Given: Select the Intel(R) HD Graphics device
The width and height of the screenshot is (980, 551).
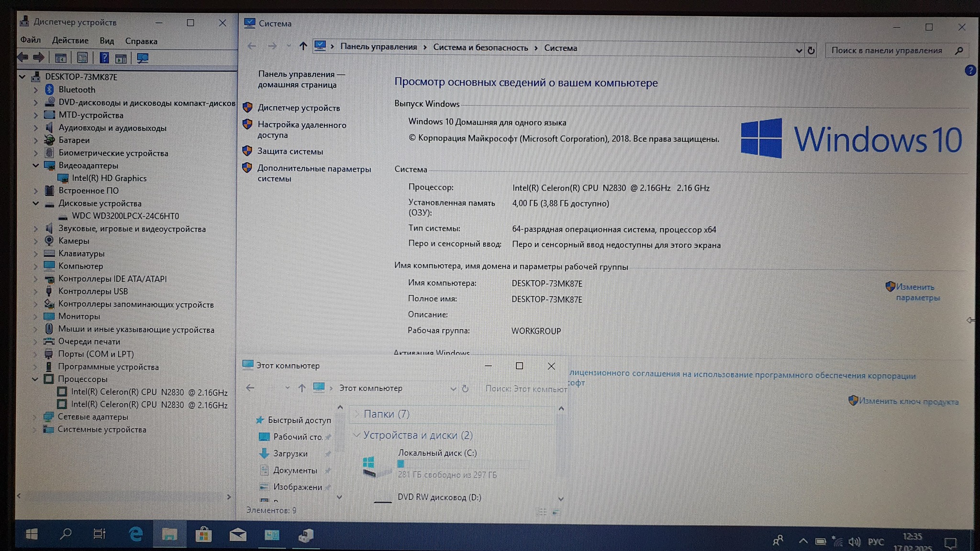Looking at the screenshot, I should point(109,178).
